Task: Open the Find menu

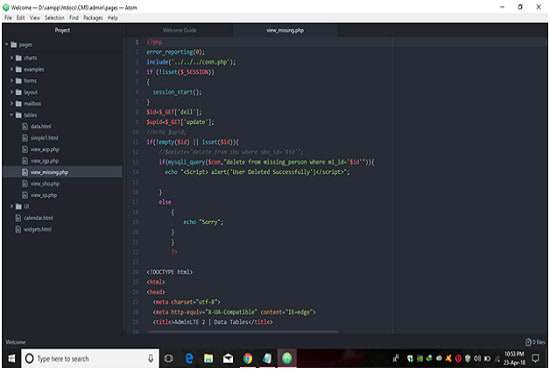Action: pos(74,18)
